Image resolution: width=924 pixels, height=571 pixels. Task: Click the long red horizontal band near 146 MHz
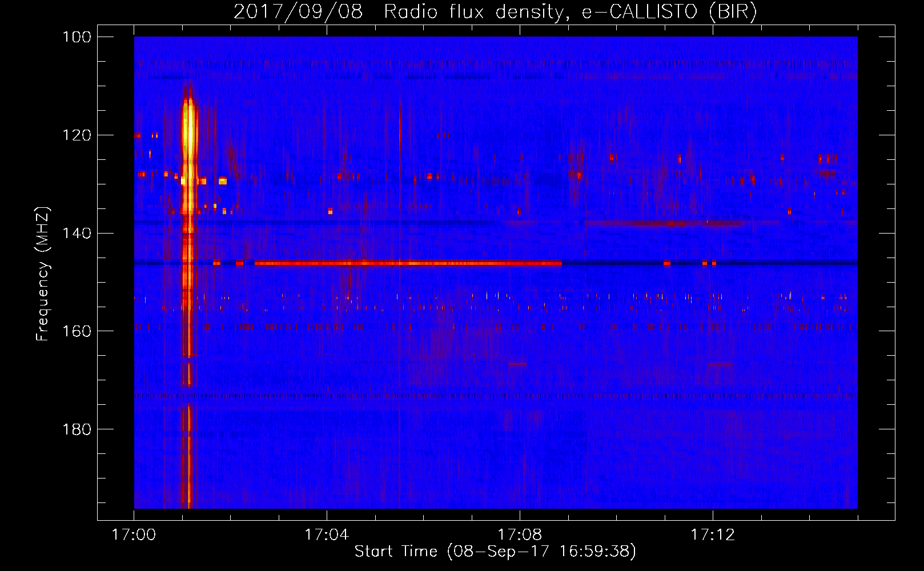coord(408,263)
